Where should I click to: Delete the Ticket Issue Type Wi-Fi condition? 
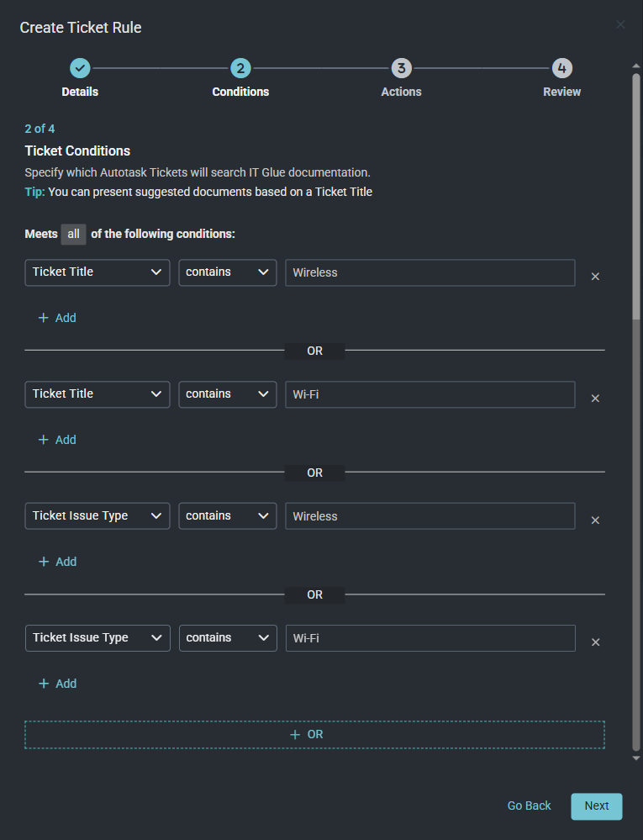595,642
